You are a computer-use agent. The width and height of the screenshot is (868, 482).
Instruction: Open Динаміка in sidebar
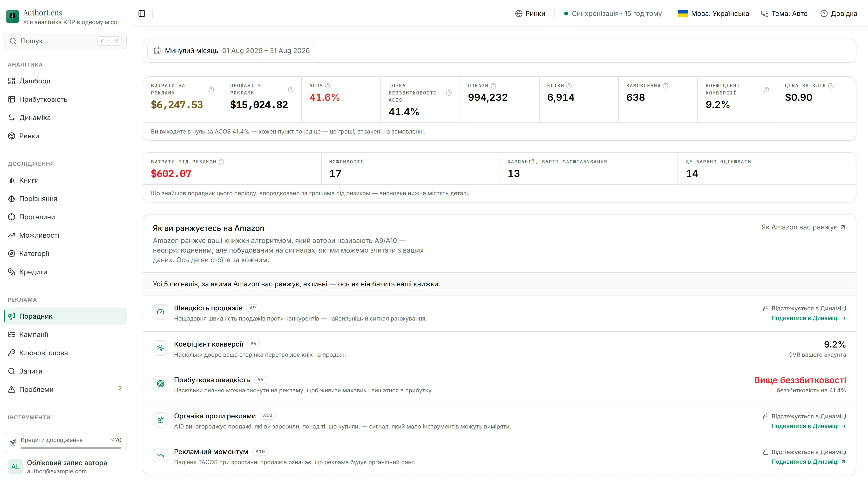coord(65,118)
